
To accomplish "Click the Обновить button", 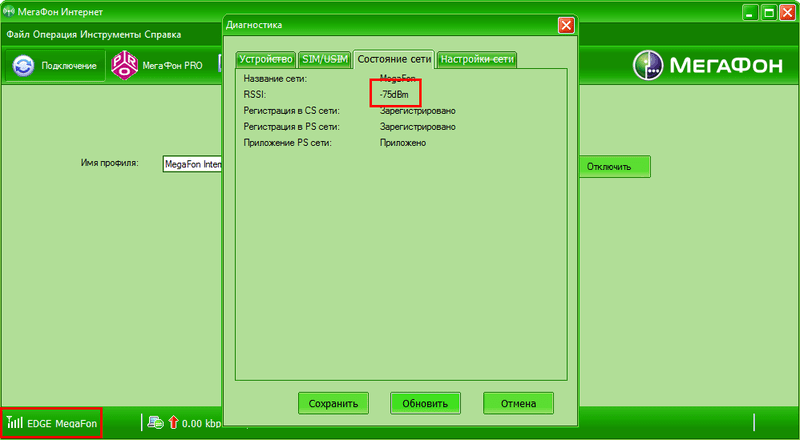I will (x=425, y=403).
